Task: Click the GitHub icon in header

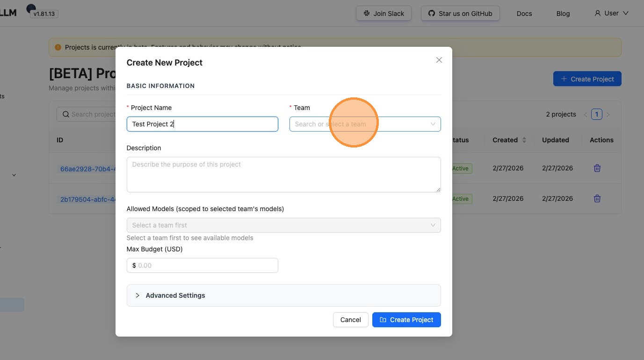Action: [x=431, y=14]
